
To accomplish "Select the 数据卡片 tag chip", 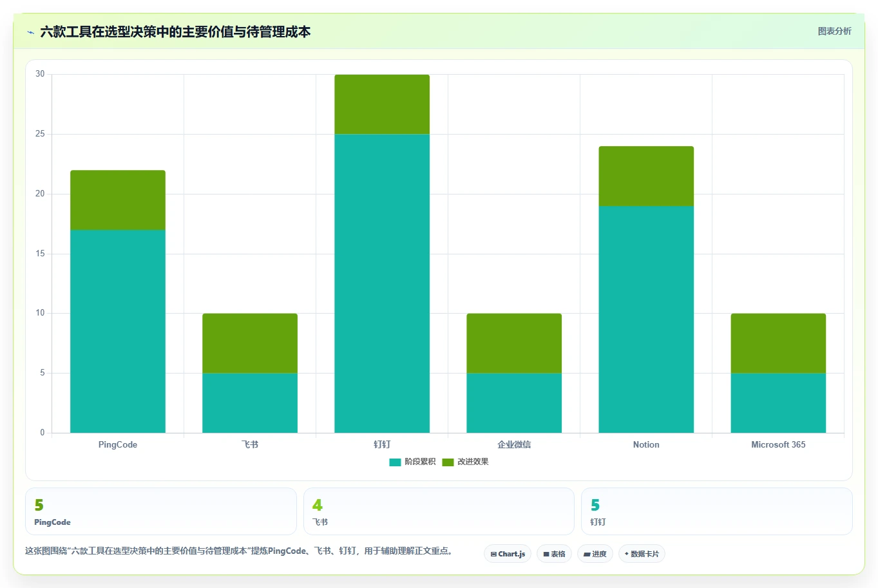I will (x=642, y=554).
